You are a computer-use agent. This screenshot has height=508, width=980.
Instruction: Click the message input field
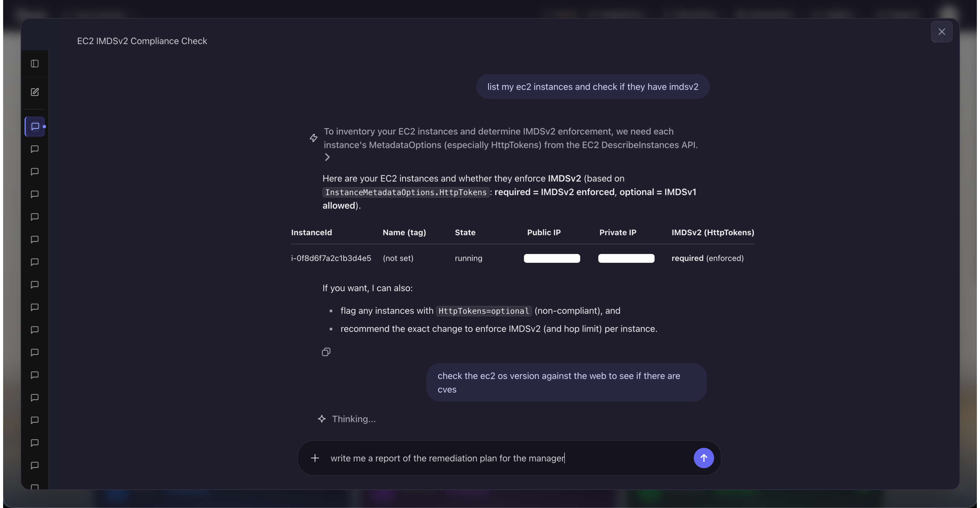[x=506, y=458]
